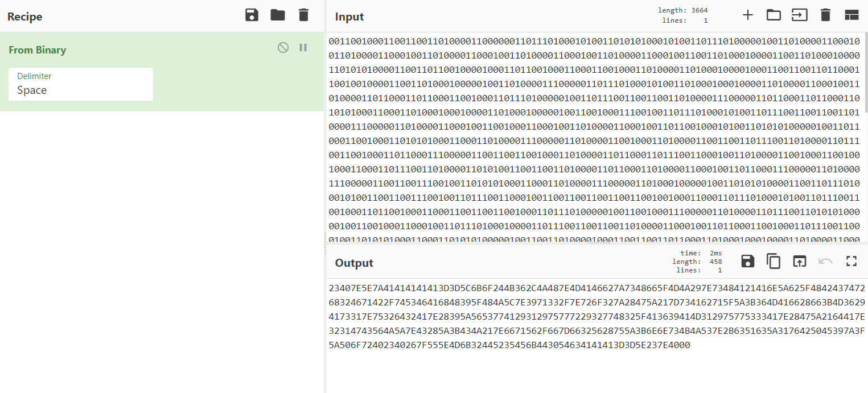This screenshot has height=393, width=868.
Task: Undo the last output move
Action: (825, 262)
